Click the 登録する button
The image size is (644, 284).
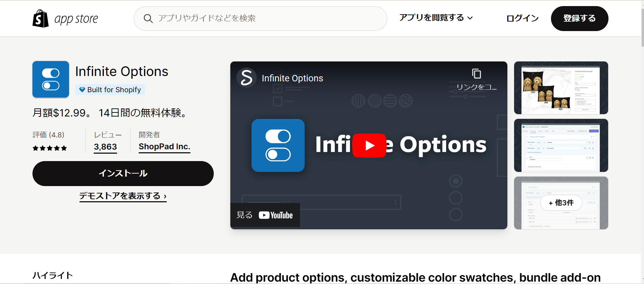coord(579,19)
